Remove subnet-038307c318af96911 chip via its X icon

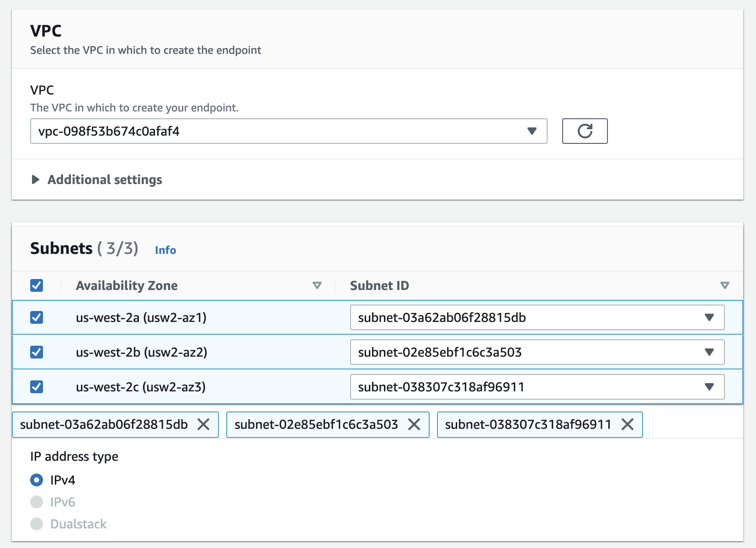coord(628,424)
